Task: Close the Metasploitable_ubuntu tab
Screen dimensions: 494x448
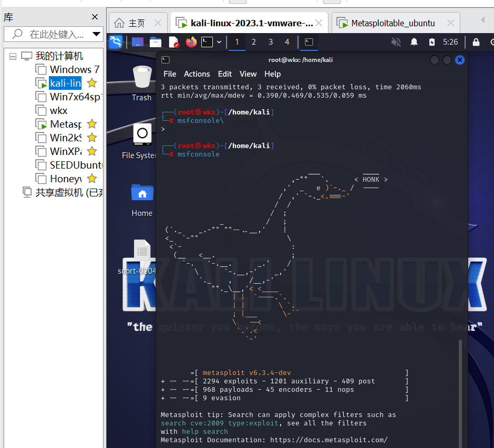Action: click(450, 23)
